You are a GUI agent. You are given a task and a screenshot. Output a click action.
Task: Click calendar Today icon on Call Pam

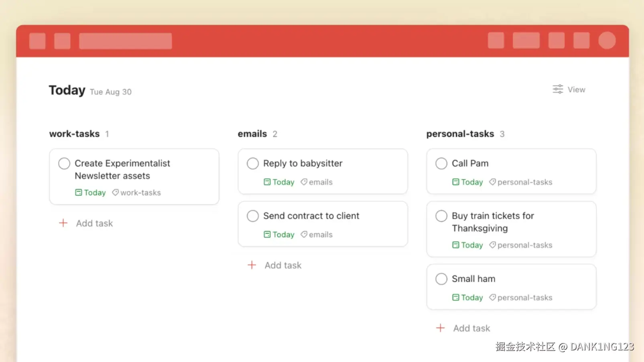click(456, 182)
